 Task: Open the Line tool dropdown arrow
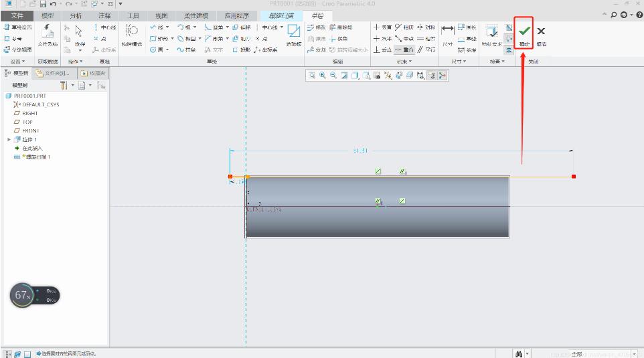pyautogui.click(x=167, y=27)
